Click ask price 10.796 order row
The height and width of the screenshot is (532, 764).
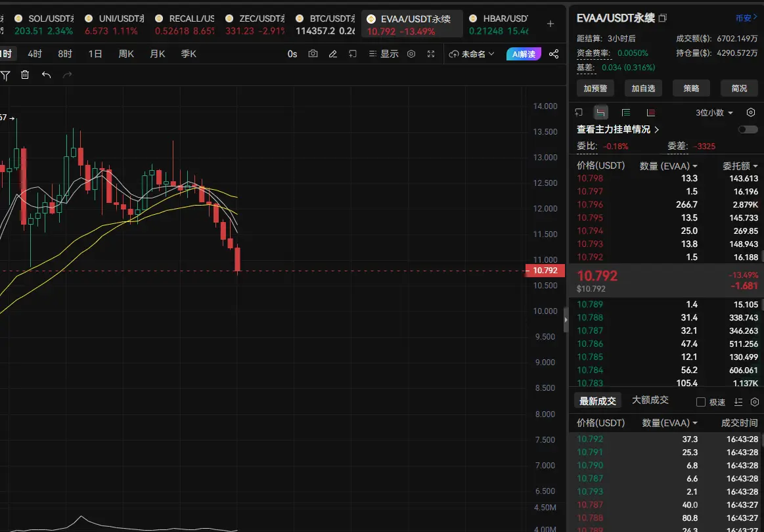[667, 205]
